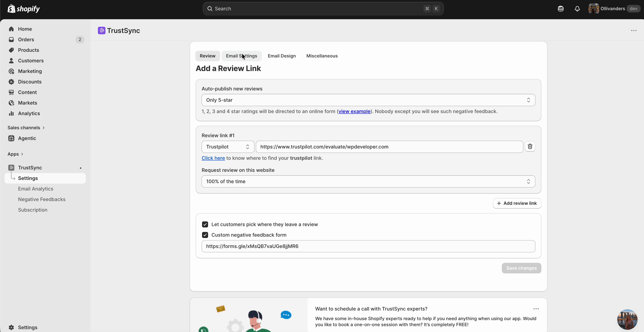Screen dimensions: 644x332
Task: Open the Trustpilot platform dropdown
Action: point(228,147)
